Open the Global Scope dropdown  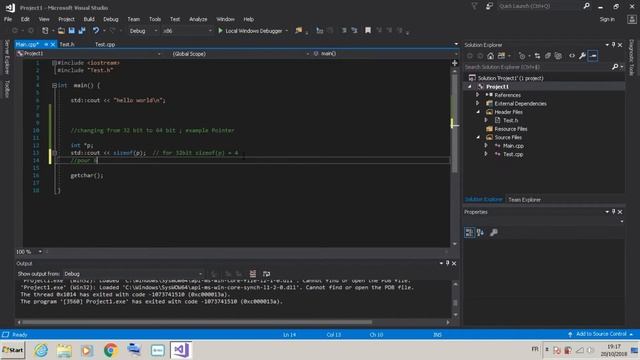tap(240, 54)
